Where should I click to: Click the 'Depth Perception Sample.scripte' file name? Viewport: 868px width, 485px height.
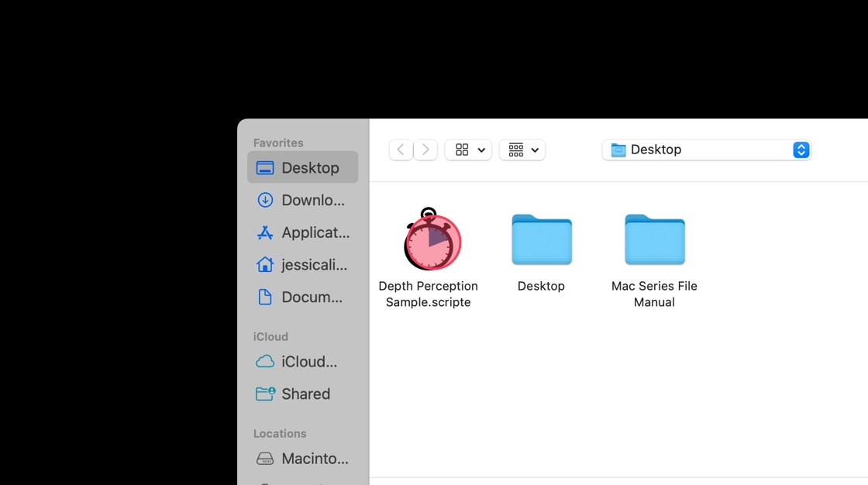tap(429, 294)
